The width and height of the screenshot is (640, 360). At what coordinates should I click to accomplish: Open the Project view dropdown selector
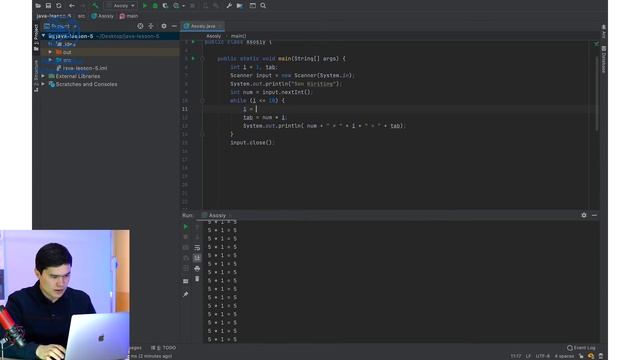[x=60, y=26]
